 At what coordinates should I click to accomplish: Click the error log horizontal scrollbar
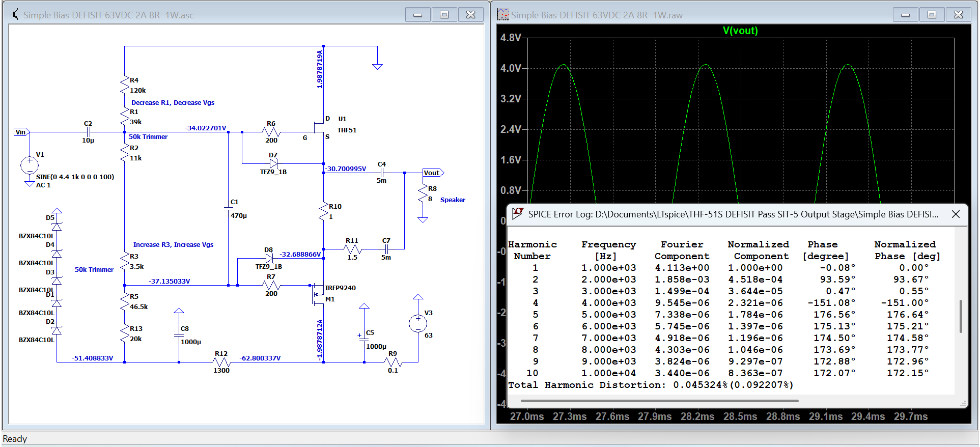coord(659,401)
